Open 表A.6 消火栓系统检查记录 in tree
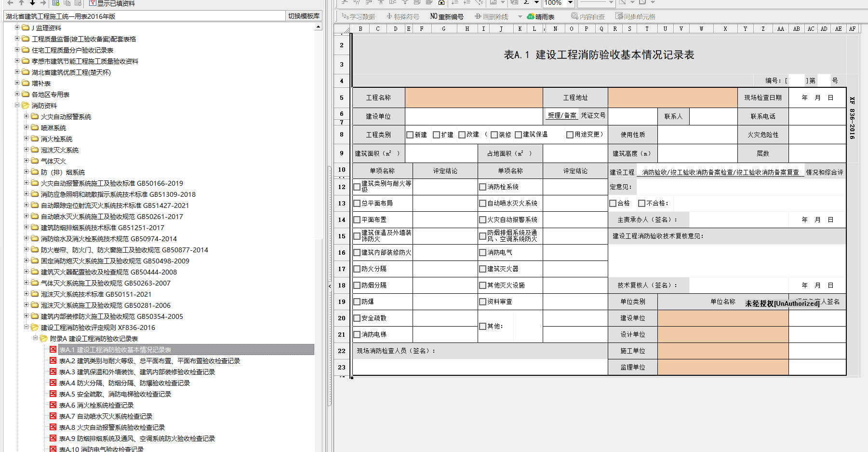Image resolution: width=868 pixels, height=452 pixels. 96,405
